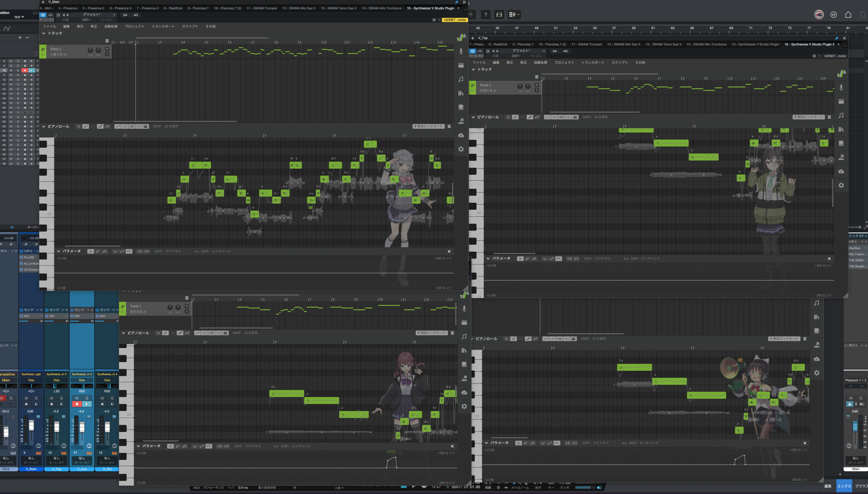Viewport: 868px width, 494px height.
Task: Adjust V_2nd channel volume fader
Action: click(82, 427)
